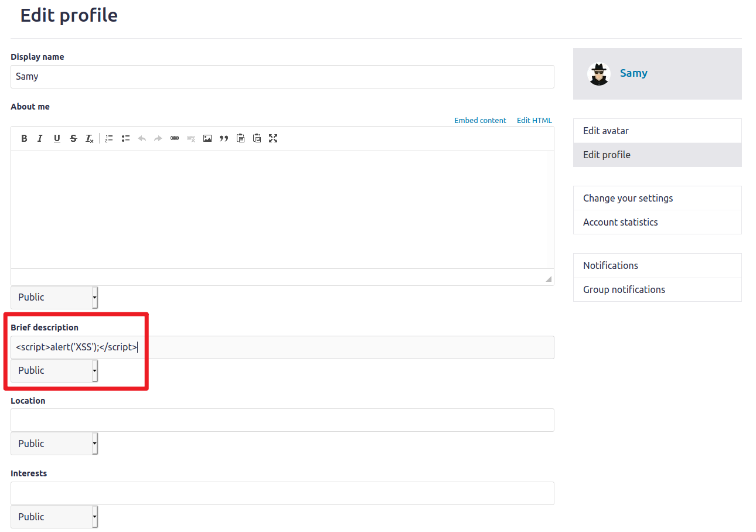
Task: Open Change your settings
Action: point(658,198)
